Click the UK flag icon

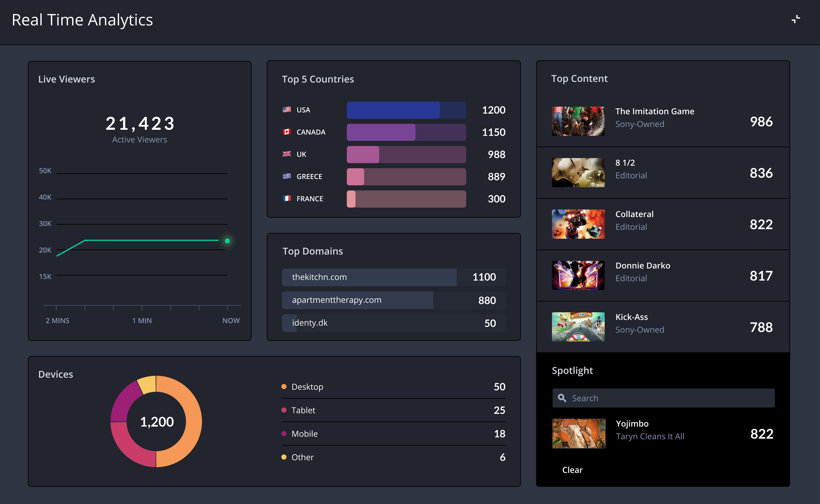click(286, 154)
